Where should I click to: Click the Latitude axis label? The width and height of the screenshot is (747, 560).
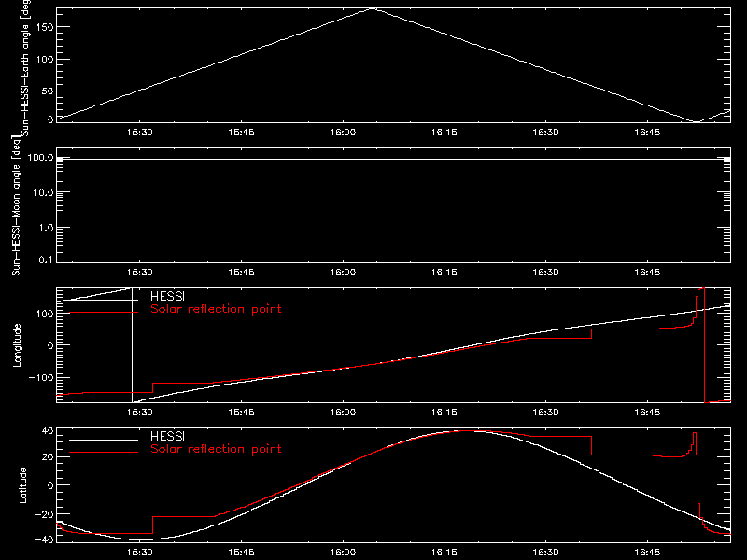click(22, 485)
